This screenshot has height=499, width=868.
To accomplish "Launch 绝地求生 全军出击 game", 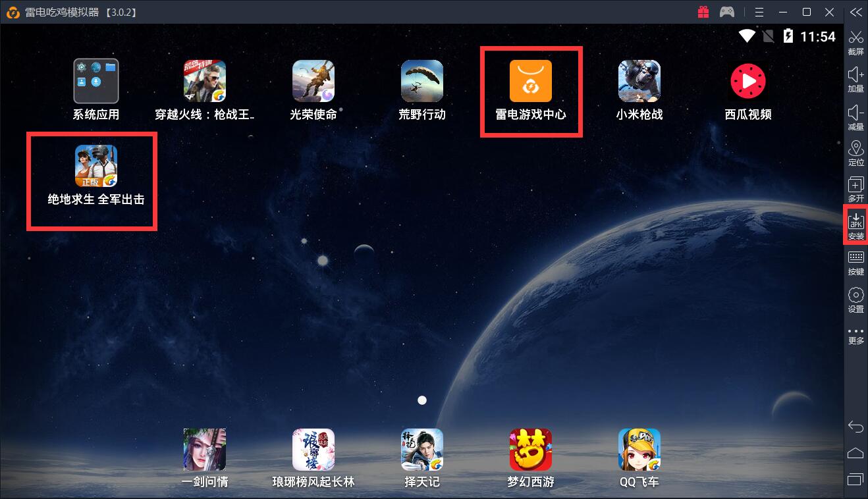I will point(95,166).
